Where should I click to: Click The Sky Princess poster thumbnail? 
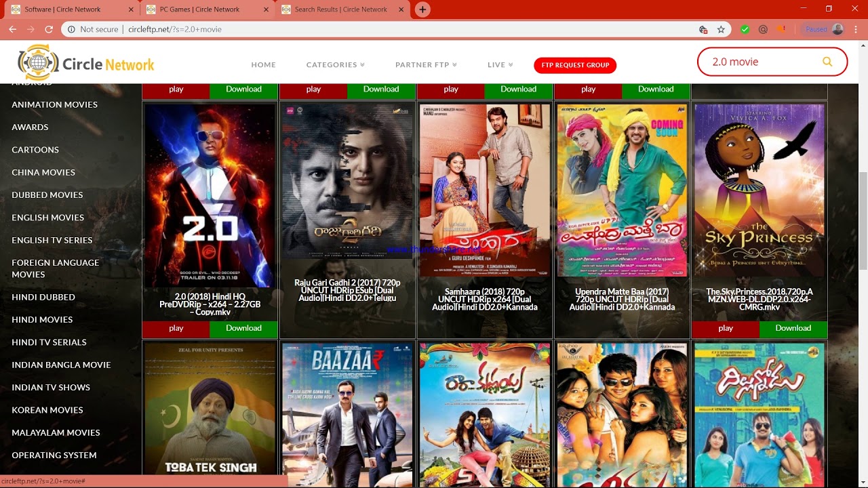(x=759, y=190)
